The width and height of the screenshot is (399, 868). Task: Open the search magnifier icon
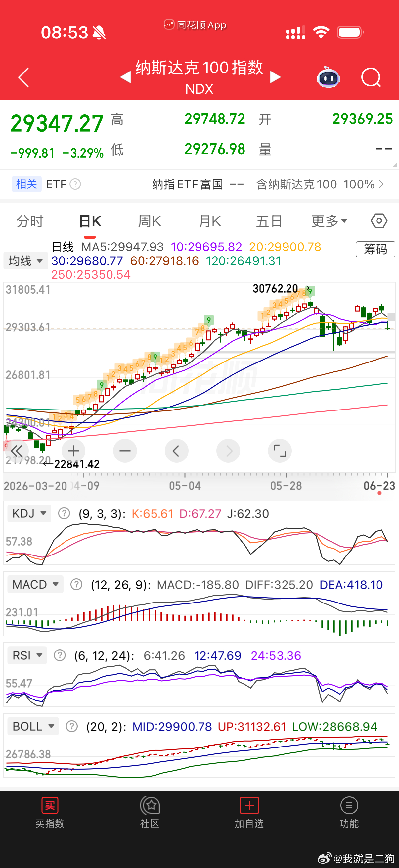pos(371,77)
